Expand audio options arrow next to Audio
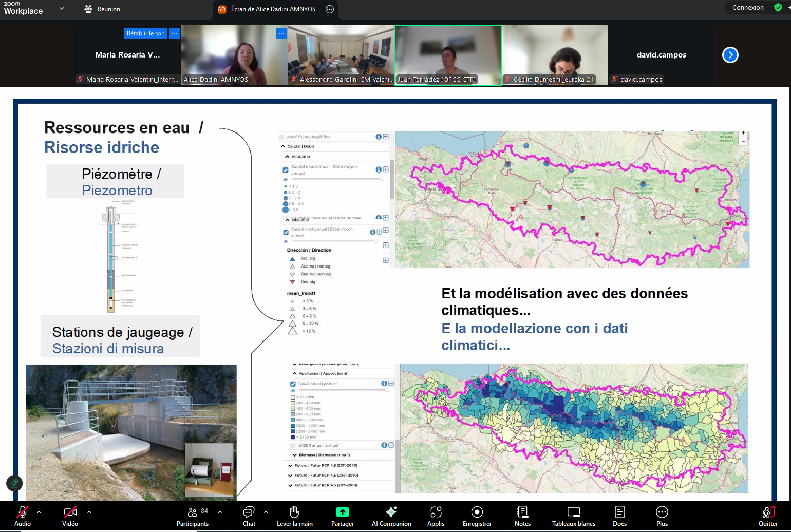This screenshot has height=532, width=791. click(x=39, y=512)
